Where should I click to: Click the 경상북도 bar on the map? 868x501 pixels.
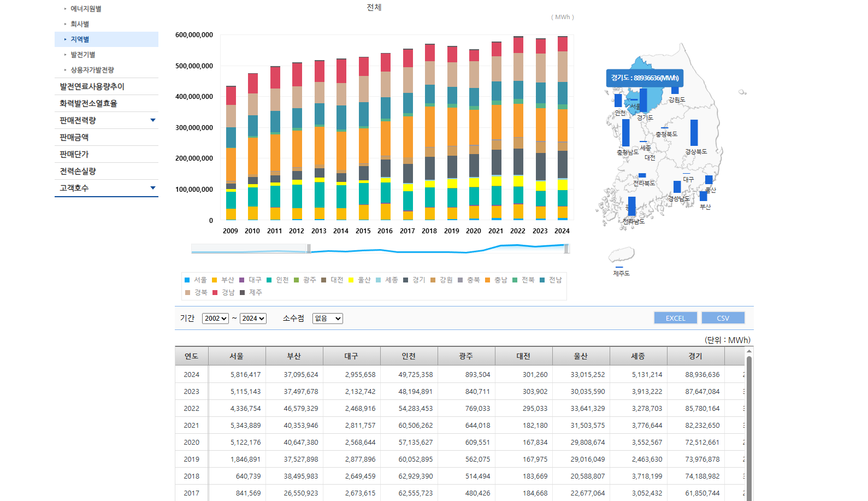click(694, 133)
